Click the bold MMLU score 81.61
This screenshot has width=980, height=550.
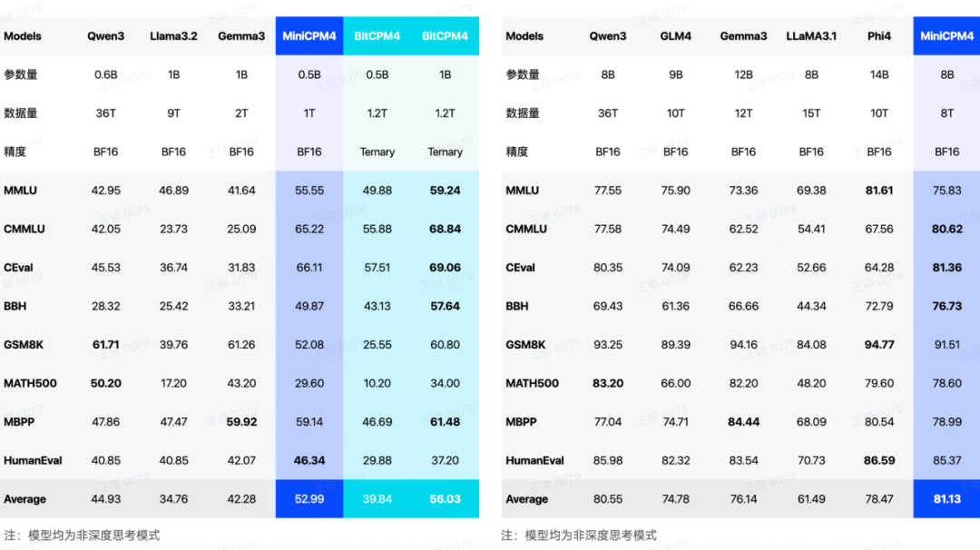(x=878, y=190)
